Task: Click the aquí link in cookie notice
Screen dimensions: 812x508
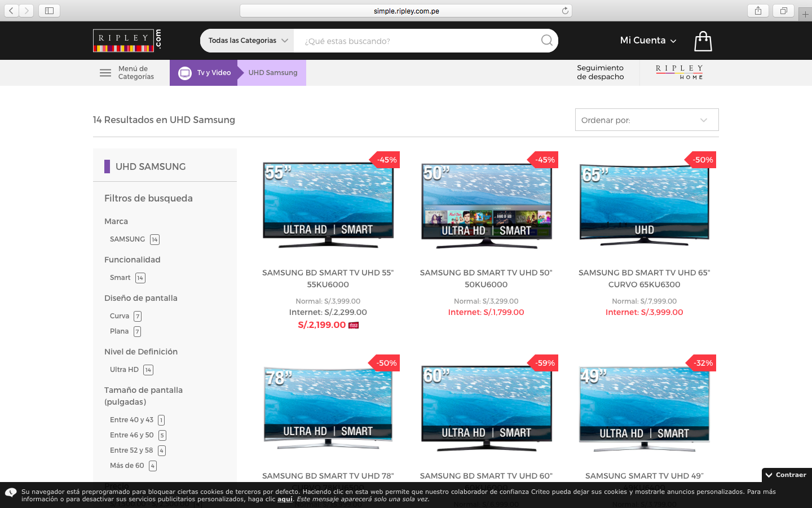Action: pyautogui.click(x=285, y=499)
